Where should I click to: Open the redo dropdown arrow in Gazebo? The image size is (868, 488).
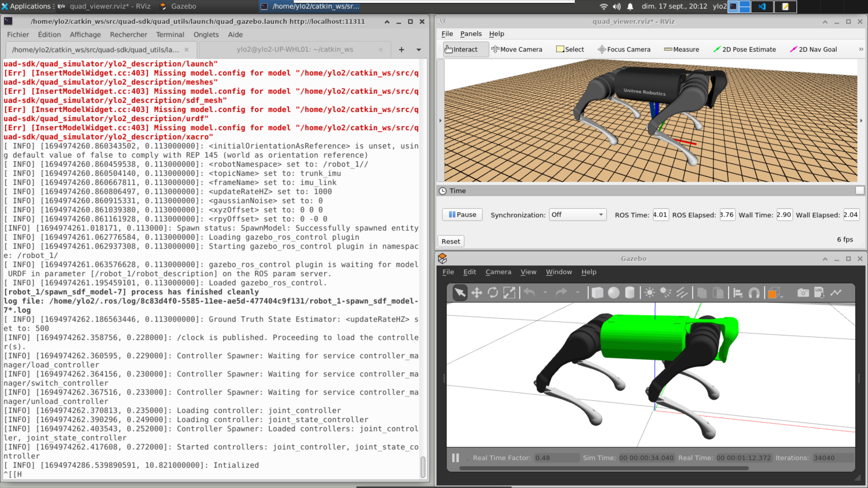click(577, 292)
